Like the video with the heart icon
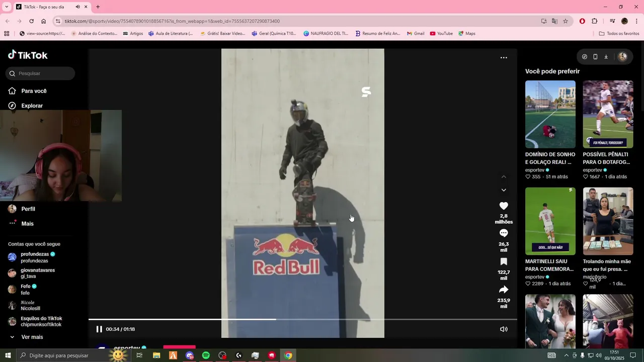Image resolution: width=644 pixels, height=362 pixels. click(x=504, y=206)
